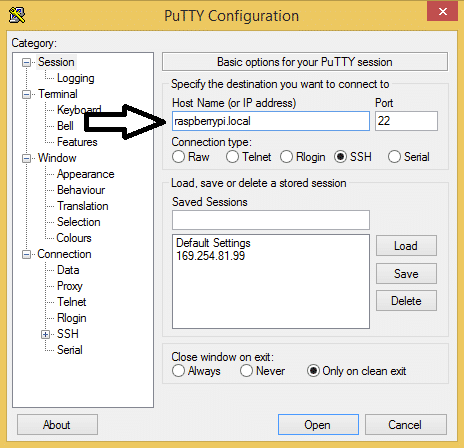Click the Host Name input field
The width and height of the screenshot is (464, 448).
pos(271,121)
